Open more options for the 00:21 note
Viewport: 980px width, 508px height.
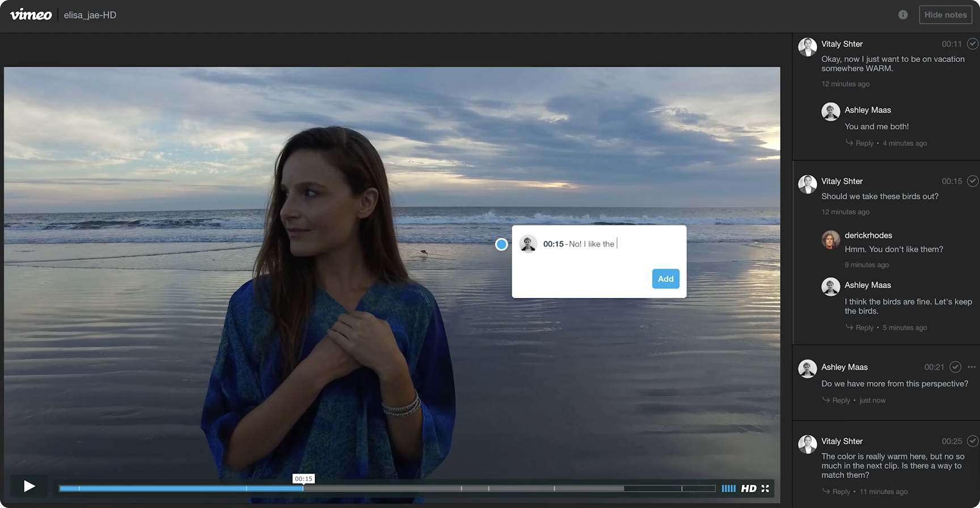[971, 367]
